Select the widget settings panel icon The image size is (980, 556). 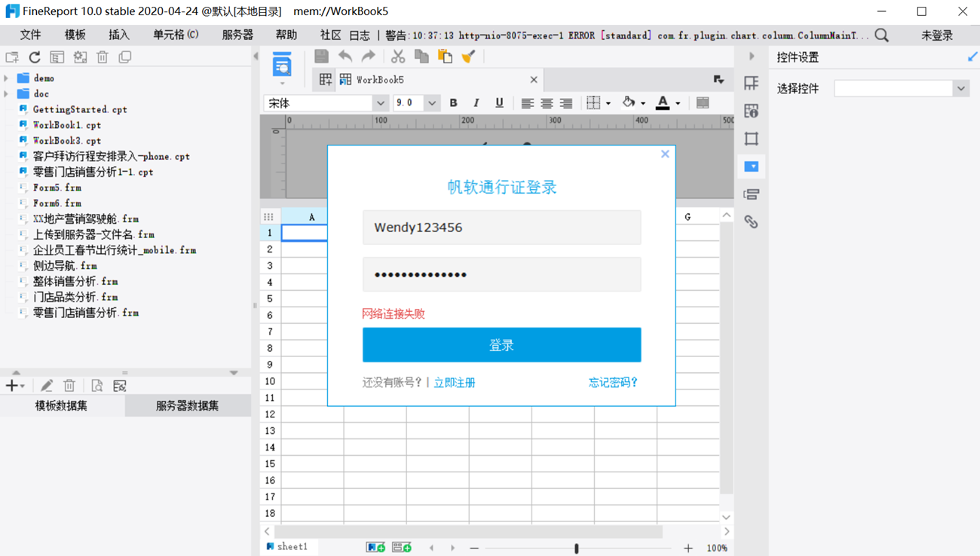[x=752, y=166]
